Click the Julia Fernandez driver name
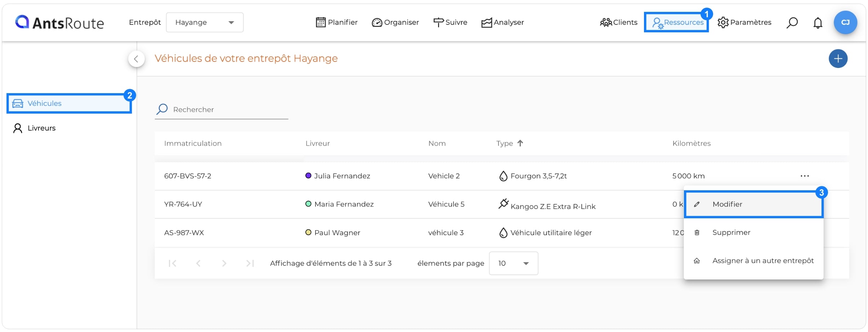The width and height of the screenshot is (868, 332). click(x=342, y=176)
